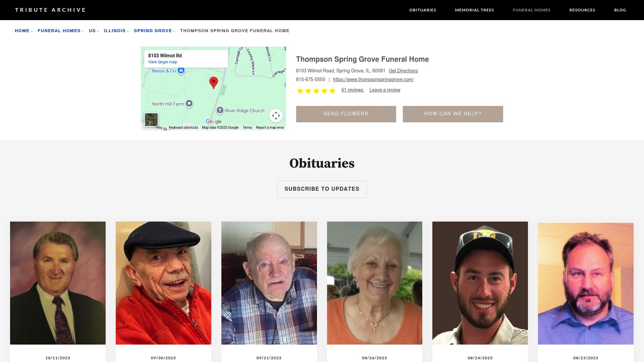Screen dimensions: 644x362
Task: Click the Send Flowers button
Action: tap(346, 114)
